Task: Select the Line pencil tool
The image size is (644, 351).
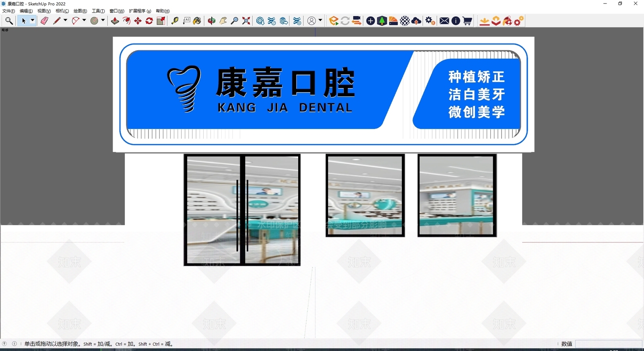Action: pyautogui.click(x=57, y=21)
